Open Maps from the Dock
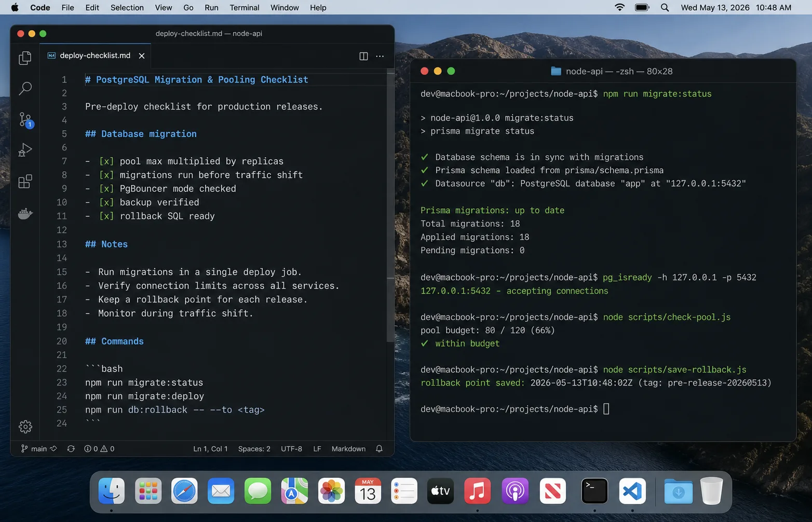Screen dimensions: 812x522 tap(294, 491)
